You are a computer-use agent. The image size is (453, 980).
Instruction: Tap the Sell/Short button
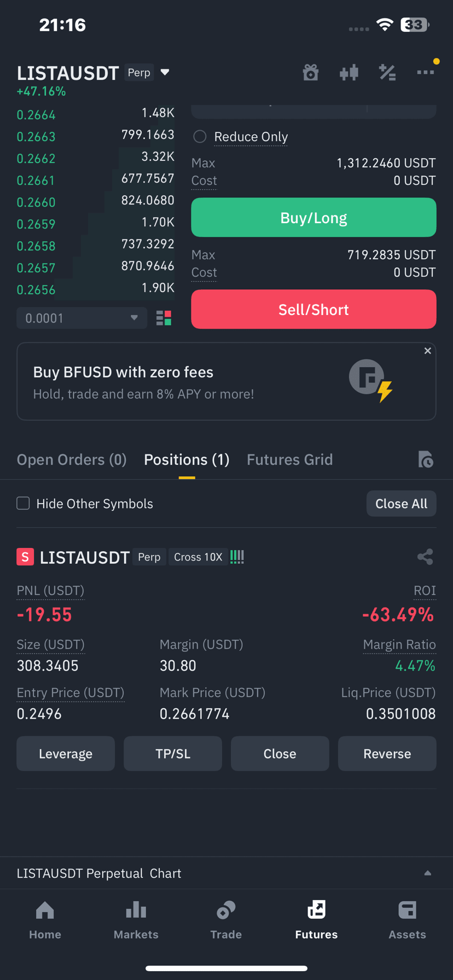point(313,310)
